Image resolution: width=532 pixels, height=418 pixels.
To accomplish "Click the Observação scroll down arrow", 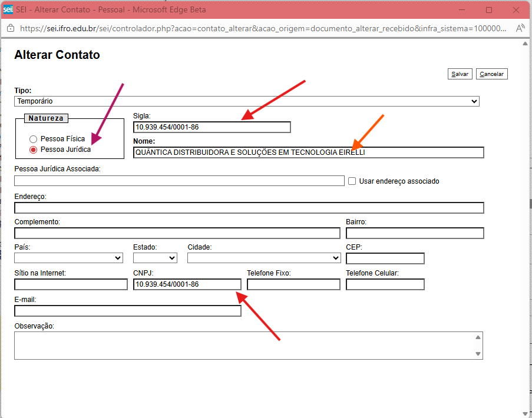I will click(478, 354).
